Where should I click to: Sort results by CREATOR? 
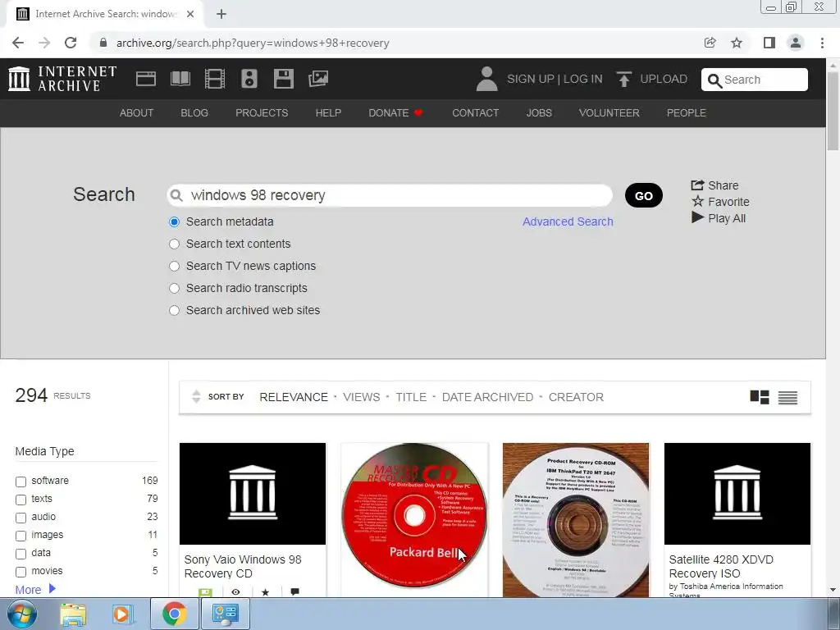pos(576,397)
